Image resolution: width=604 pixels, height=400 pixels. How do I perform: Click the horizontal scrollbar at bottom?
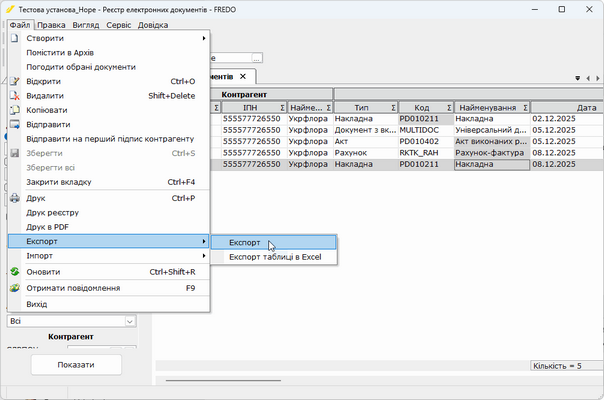point(223,380)
